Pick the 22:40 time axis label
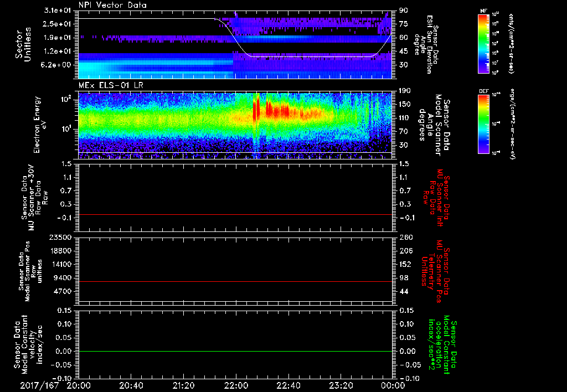Image resolution: width=567 pixels, height=392 pixels. pyautogui.click(x=288, y=385)
